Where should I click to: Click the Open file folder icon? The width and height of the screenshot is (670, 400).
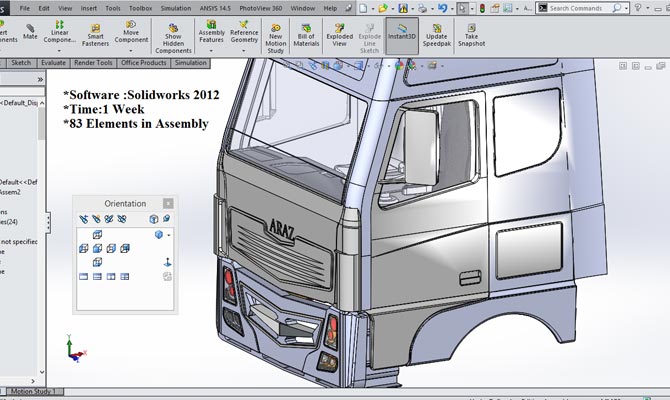pos(382,8)
